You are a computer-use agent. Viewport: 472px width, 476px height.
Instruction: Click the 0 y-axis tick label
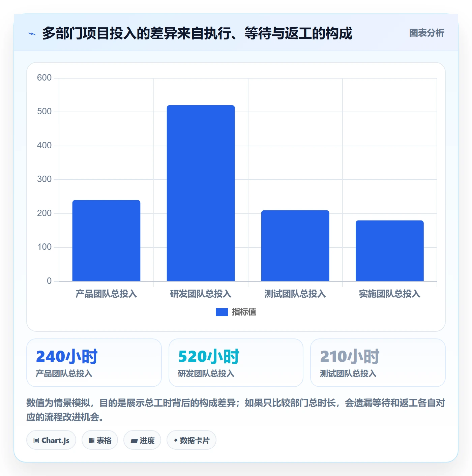[49, 281]
